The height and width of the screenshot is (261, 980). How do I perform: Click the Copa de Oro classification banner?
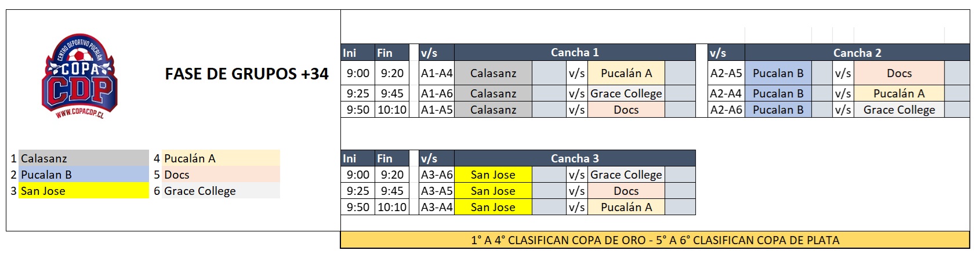click(655, 240)
